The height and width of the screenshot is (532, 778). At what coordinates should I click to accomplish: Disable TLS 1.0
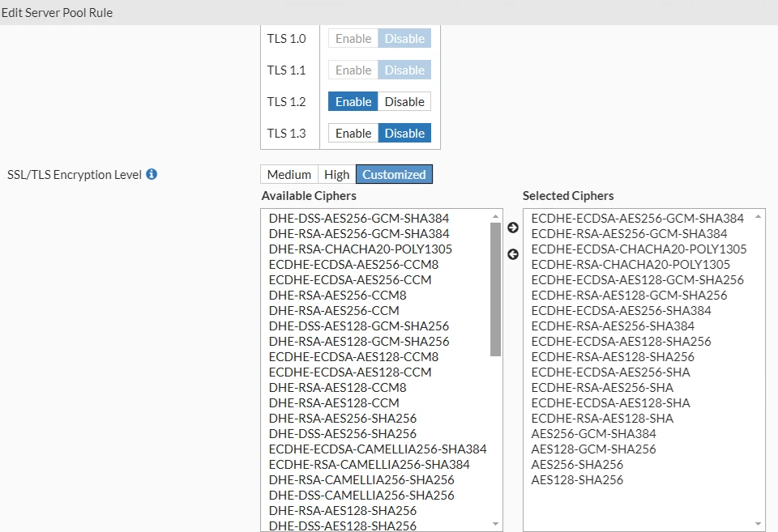404,38
